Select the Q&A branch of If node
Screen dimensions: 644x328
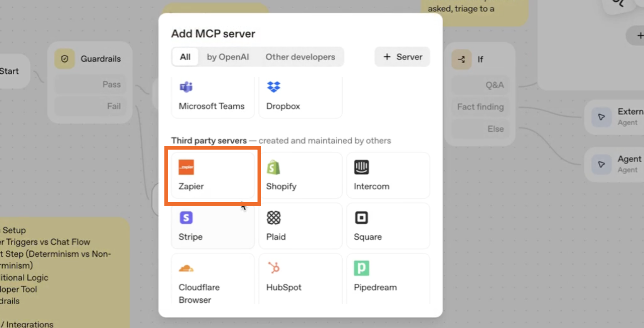point(480,85)
